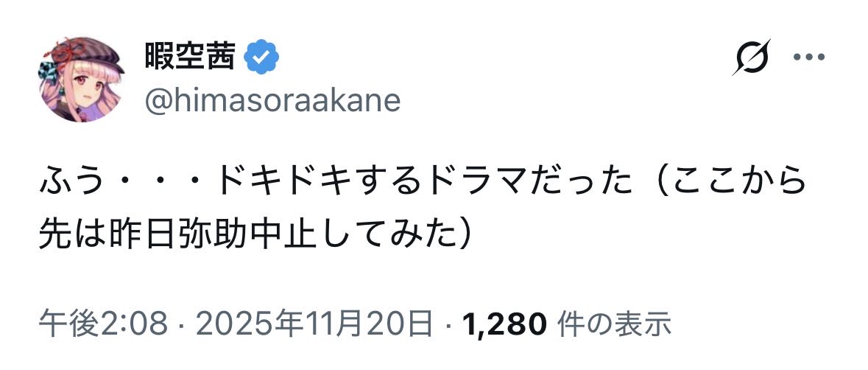Screen dimensions: 868x370
Task: Open the three-dot more options menu
Action: [811, 57]
